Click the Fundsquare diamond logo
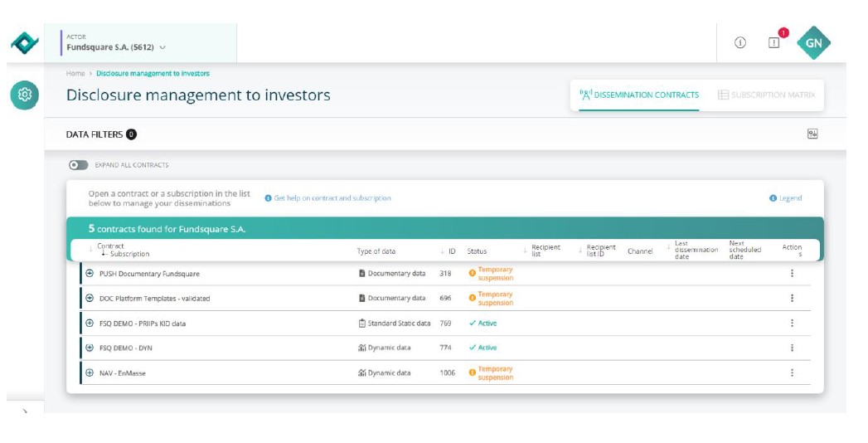Screen dimensions: 868x443 coord(24,44)
